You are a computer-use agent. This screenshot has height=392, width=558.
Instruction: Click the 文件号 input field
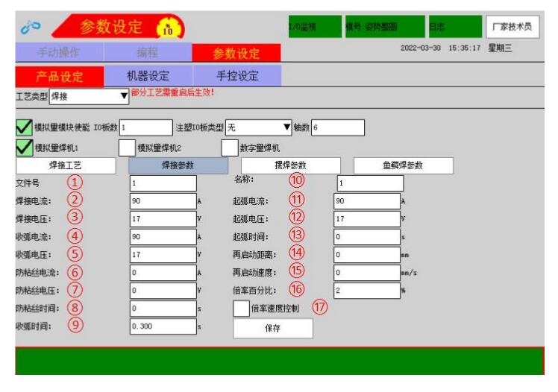(x=163, y=183)
